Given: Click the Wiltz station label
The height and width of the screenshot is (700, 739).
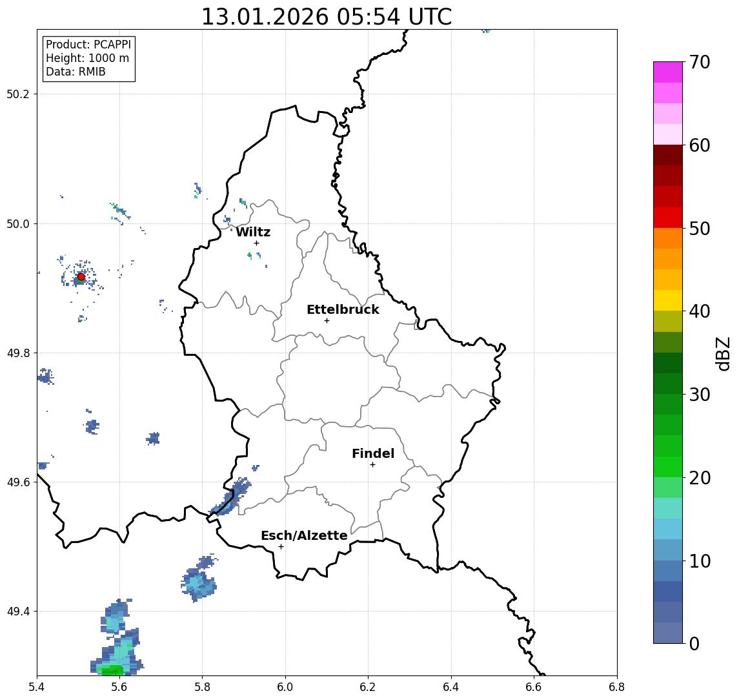Looking at the screenshot, I should (253, 232).
